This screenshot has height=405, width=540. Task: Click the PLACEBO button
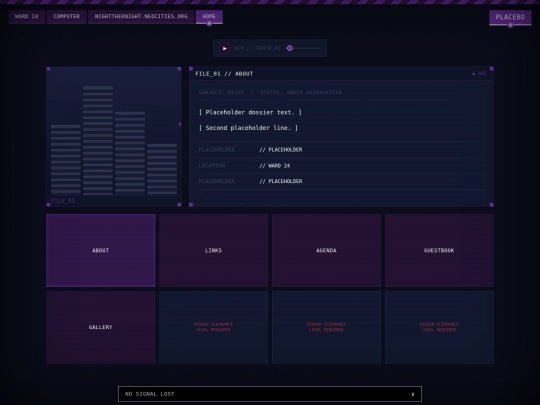510,17
